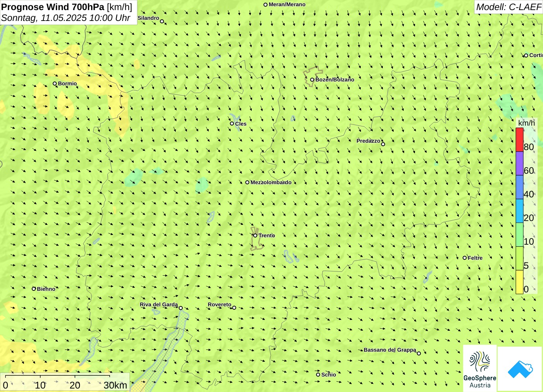Click the 'km/h' legend heading

click(x=526, y=123)
